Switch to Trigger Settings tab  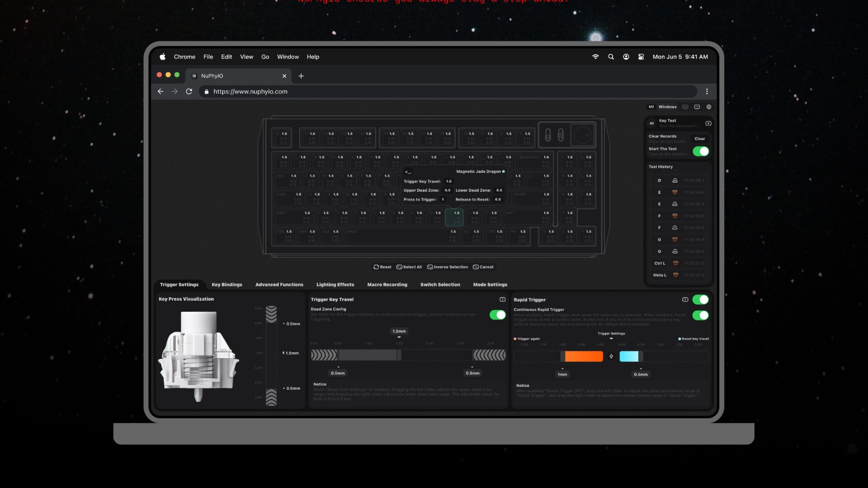click(179, 285)
